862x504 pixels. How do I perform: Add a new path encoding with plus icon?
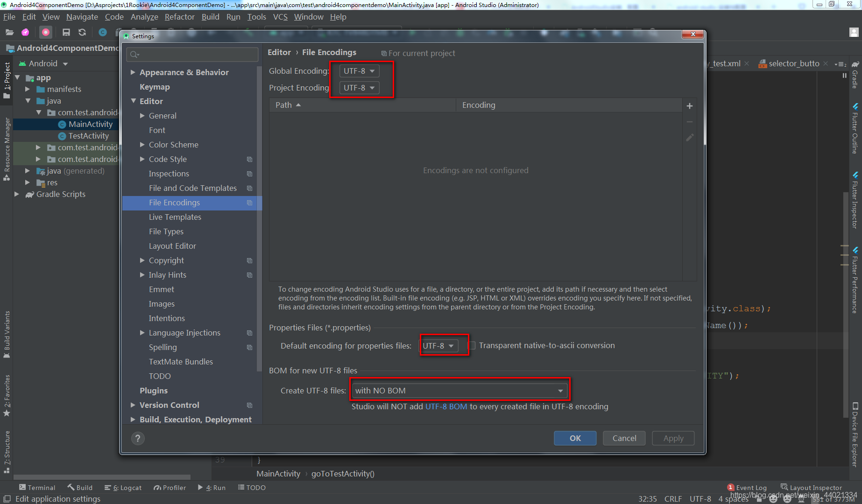[689, 106]
